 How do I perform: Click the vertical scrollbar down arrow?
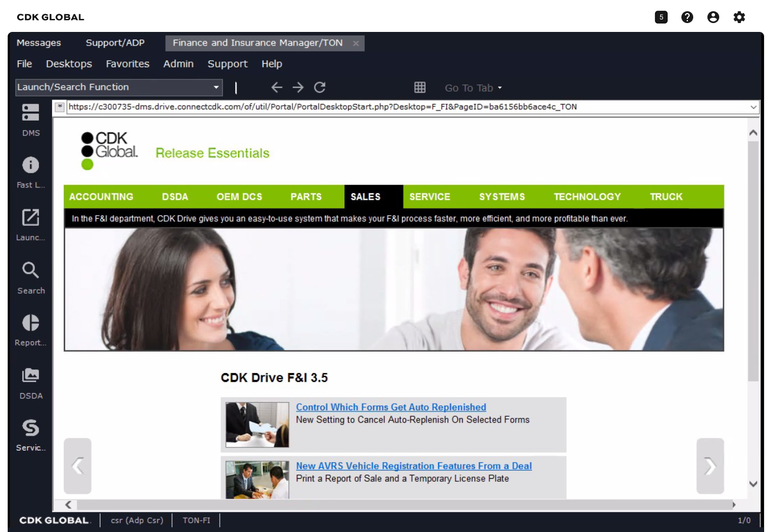click(x=753, y=484)
